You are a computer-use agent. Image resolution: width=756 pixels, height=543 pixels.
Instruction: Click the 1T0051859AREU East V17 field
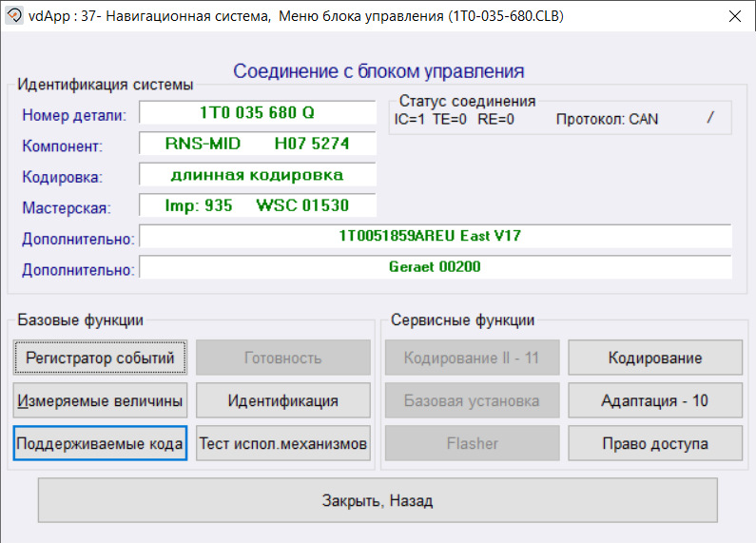pyautogui.click(x=436, y=236)
